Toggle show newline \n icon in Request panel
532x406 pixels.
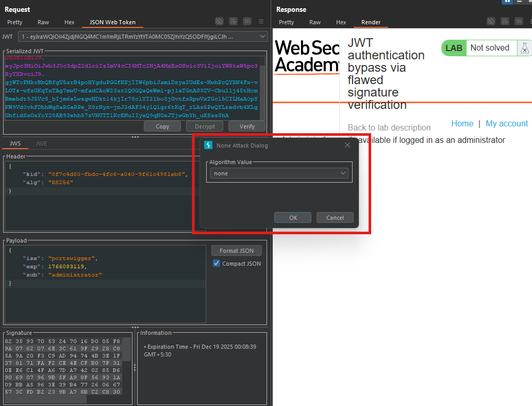tap(247, 21)
